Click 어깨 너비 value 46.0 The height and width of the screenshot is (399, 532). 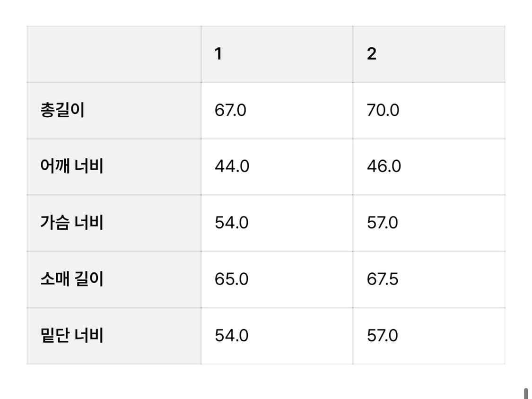384,166
